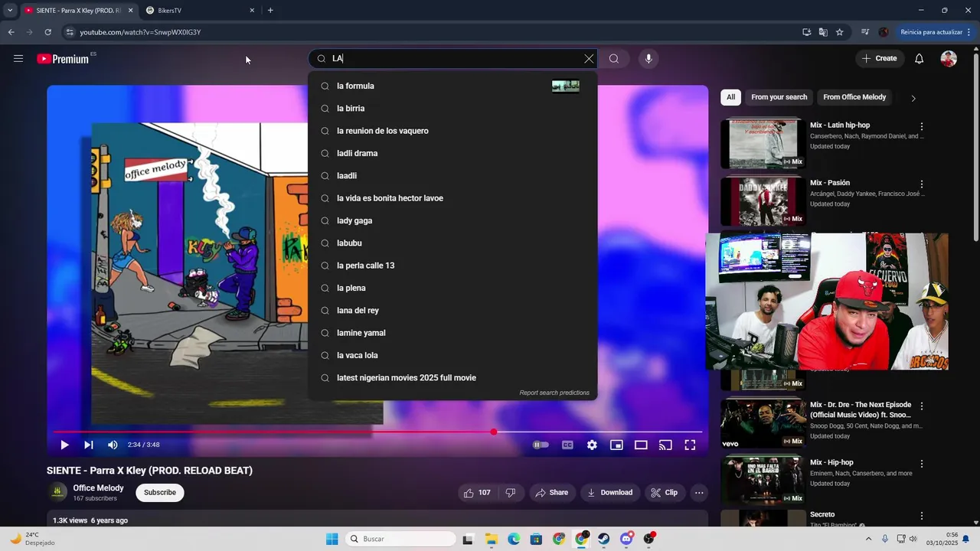Go to YouTube Premium home logo
Screen dimensions: 980x551
[x=63, y=59]
